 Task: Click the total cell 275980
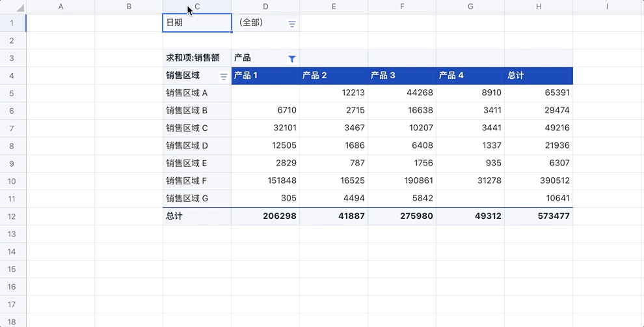(401, 216)
